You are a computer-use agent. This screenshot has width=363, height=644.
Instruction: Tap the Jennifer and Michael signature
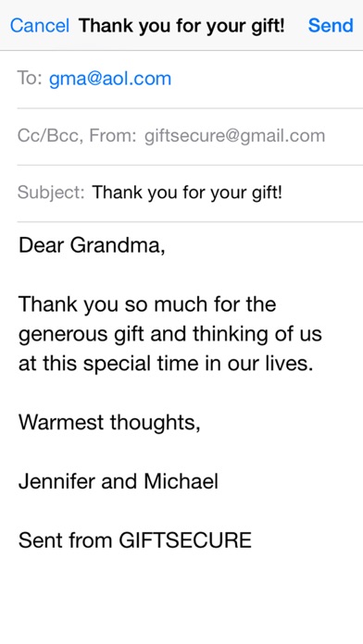coord(119,481)
